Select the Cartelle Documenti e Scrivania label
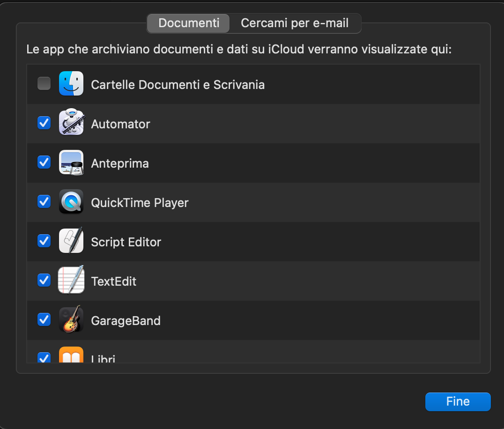Screen dimensions: 504x429 tap(178, 85)
